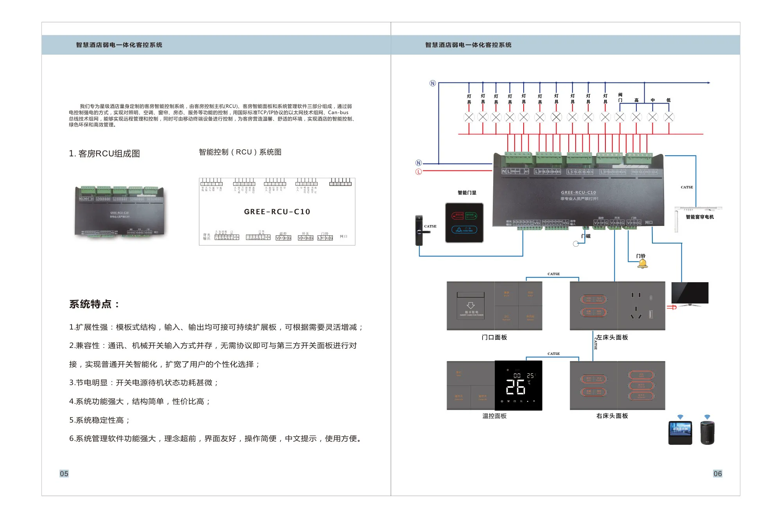Screen dimensions: 765x532
Task: Select the 门口面板 panel image
Action: click(x=494, y=306)
